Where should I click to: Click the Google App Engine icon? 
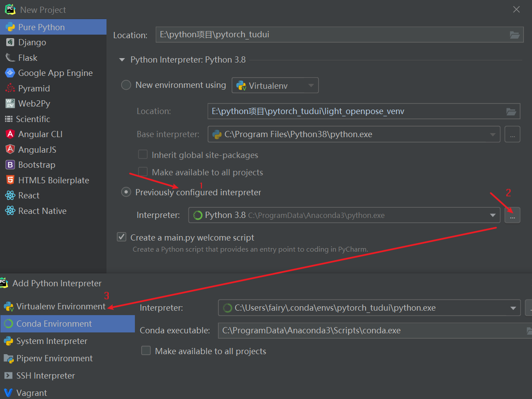10,73
